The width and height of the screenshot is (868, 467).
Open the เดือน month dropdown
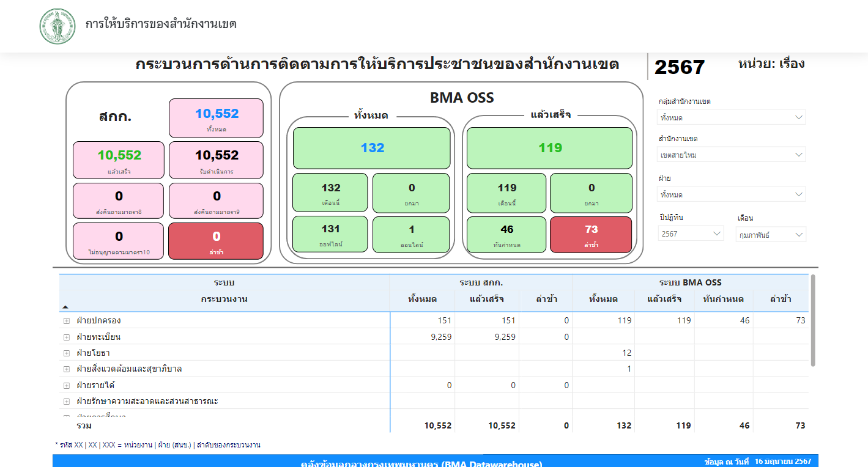coord(771,235)
